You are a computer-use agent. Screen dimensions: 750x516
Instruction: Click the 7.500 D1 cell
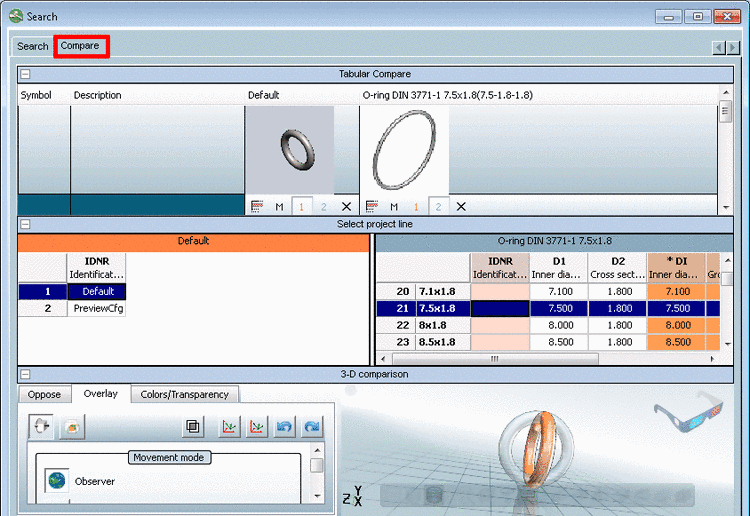(559, 308)
